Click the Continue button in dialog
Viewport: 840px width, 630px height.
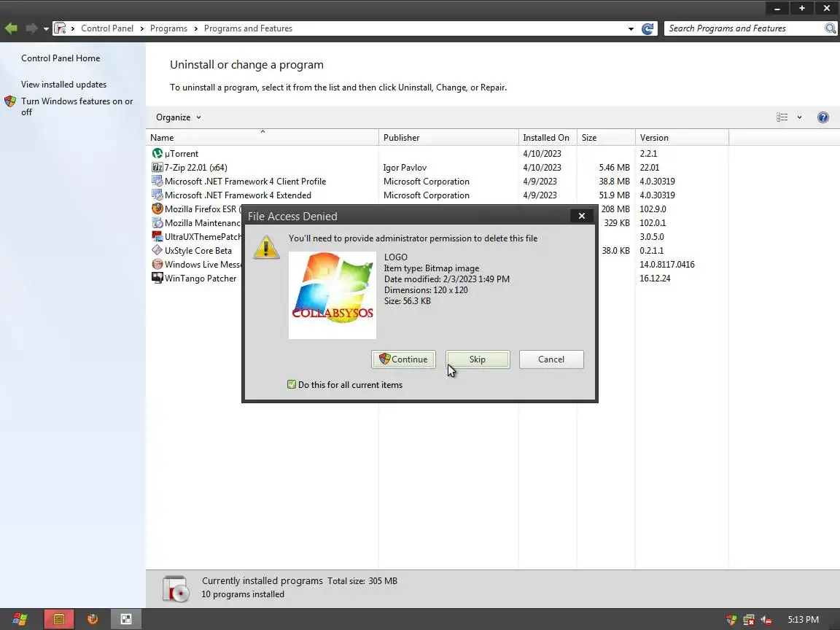tap(403, 359)
